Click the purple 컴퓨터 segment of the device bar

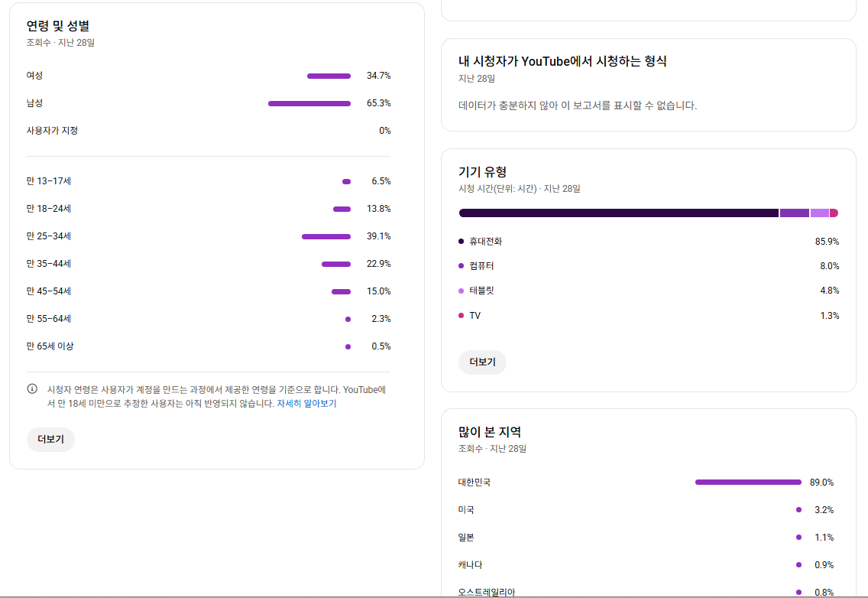coord(794,213)
